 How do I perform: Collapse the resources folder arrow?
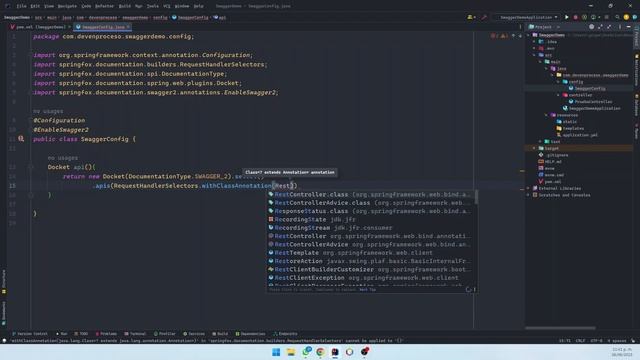(x=547, y=115)
